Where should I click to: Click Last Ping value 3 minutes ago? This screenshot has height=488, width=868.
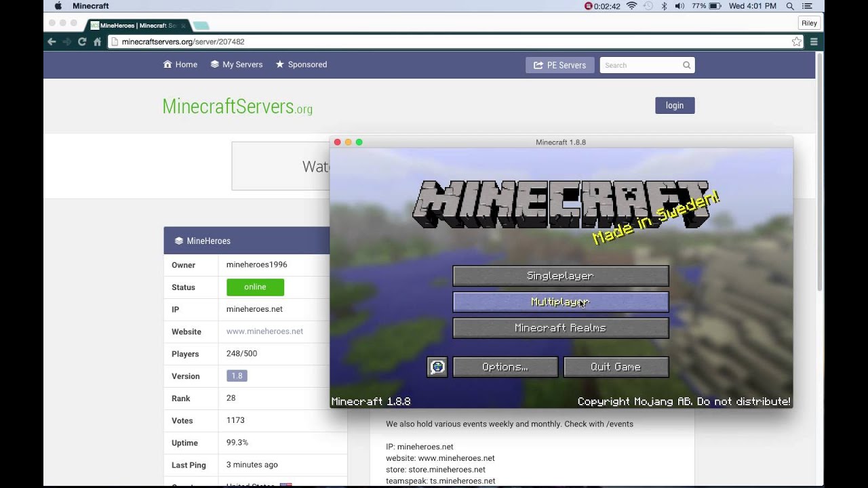point(252,465)
